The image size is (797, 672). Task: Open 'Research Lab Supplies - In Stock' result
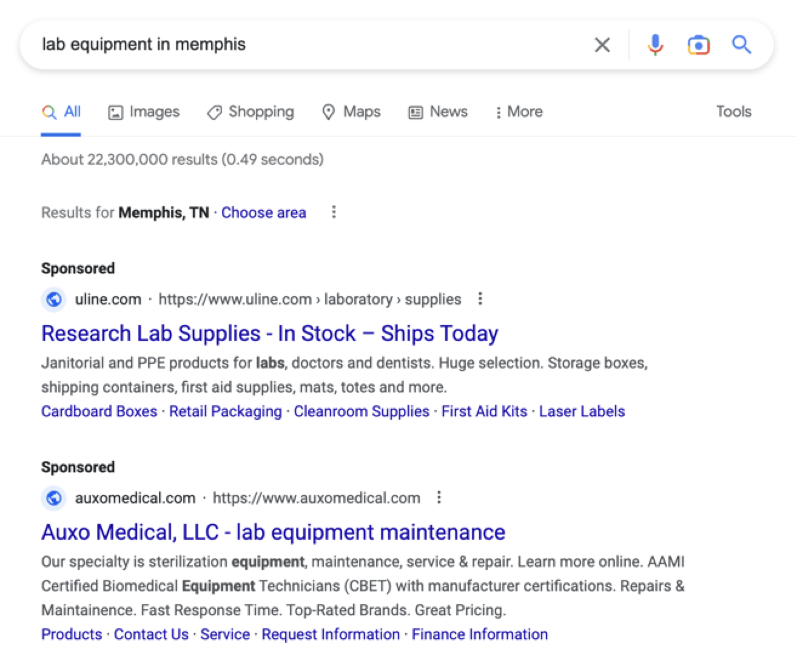[270, 333]
